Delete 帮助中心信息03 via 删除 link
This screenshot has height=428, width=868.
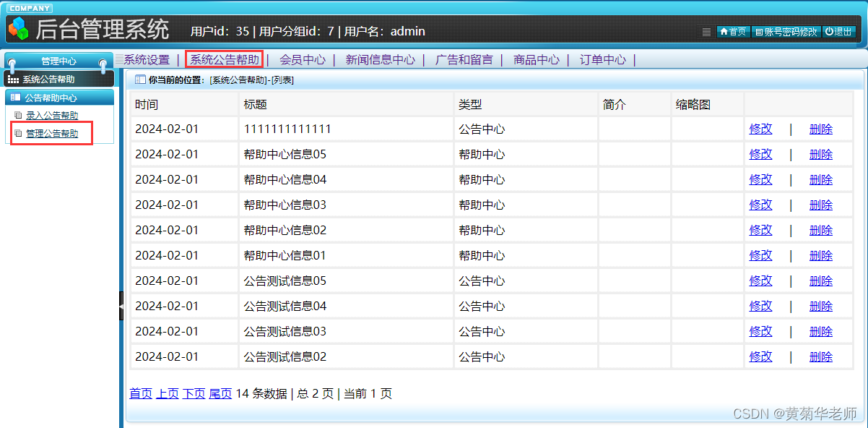pos(821,205)
